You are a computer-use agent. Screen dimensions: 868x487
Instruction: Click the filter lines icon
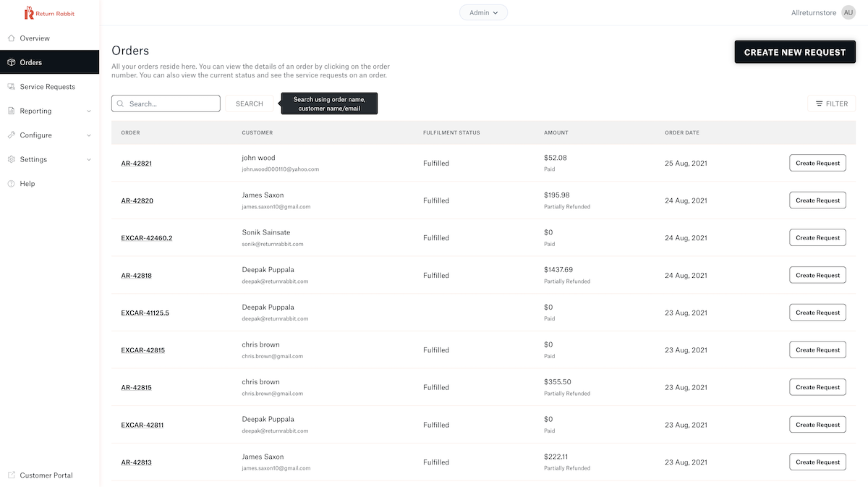pyautogui.click(x=819, y=103)
